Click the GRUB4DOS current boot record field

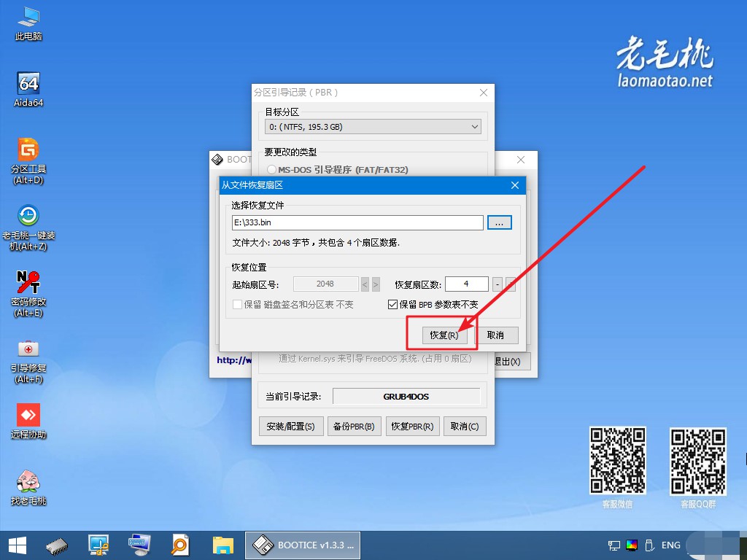[406, 396]
